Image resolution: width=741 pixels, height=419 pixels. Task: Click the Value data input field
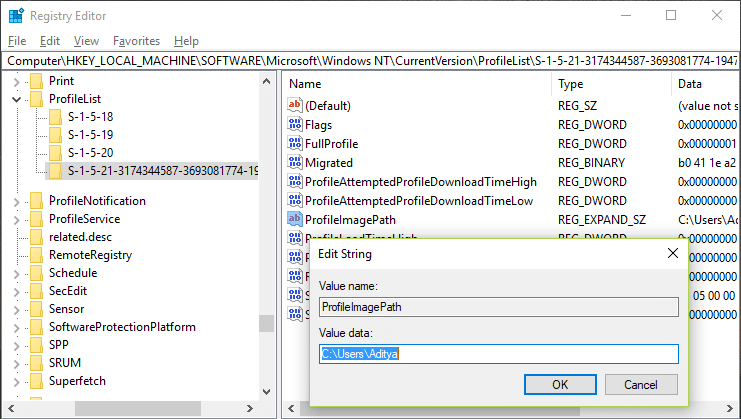tap(498, 354)
